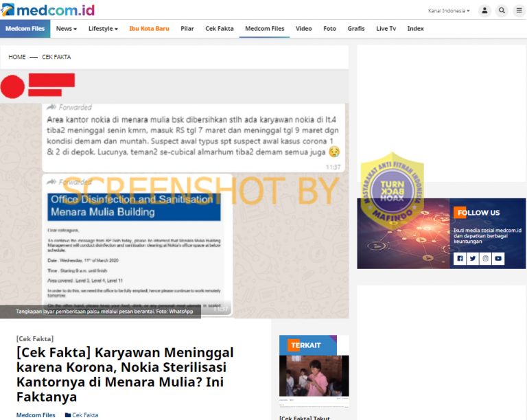Select the blue Medcom Files tab
This screenshot has height=420, width=527.
click(x=25, y=29)
